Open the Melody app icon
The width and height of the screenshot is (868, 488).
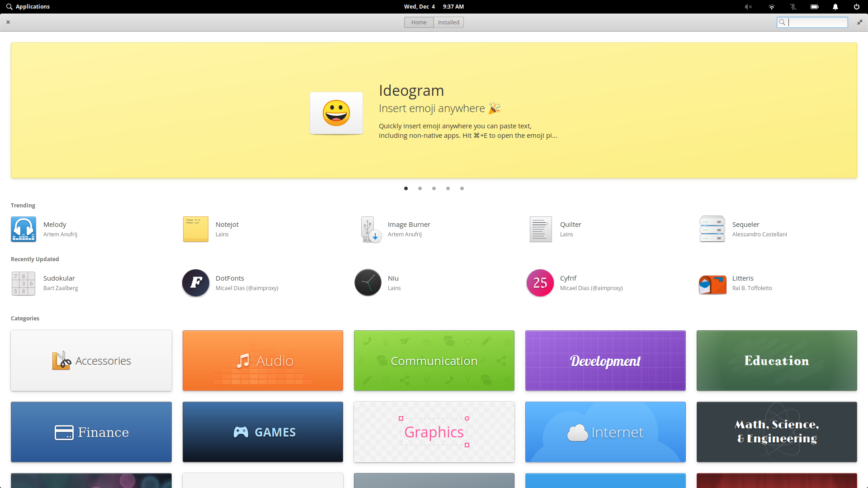(x=24, y=229)
